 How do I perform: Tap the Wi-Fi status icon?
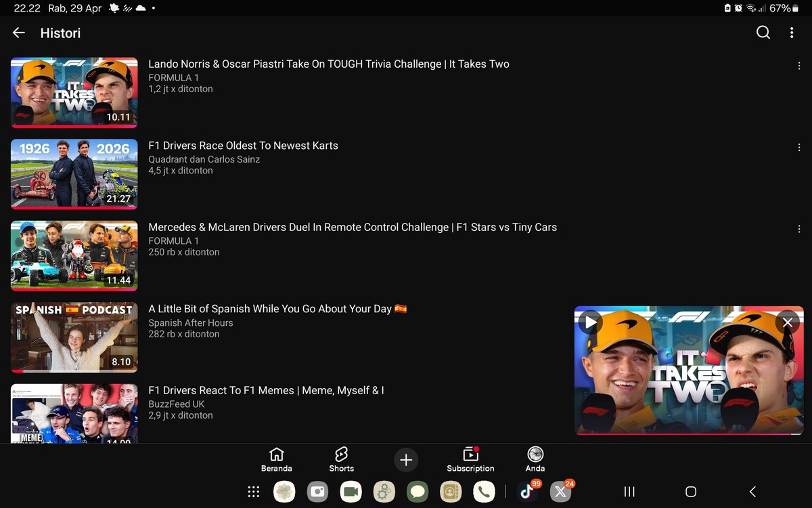750,8
